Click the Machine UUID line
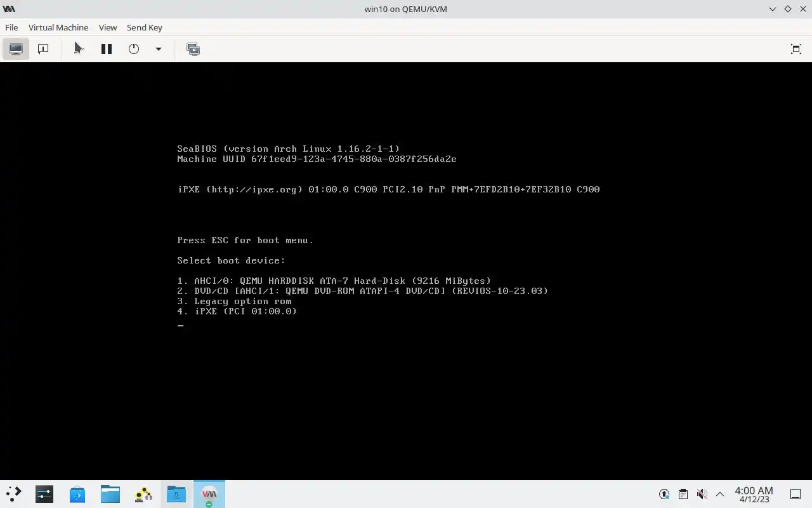Image resolution: width=812 pixels, height=508 pixels. coord(317,159)
